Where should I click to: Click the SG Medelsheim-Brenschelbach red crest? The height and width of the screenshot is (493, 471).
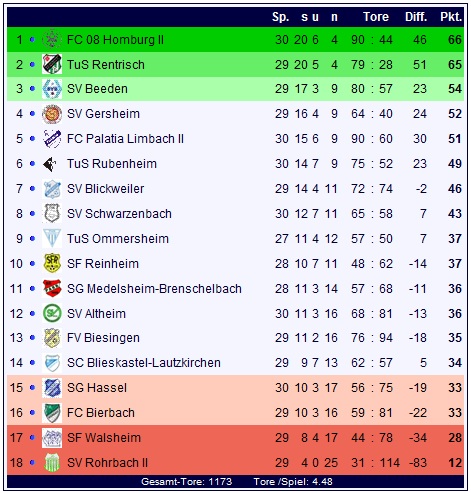point(52,288)
